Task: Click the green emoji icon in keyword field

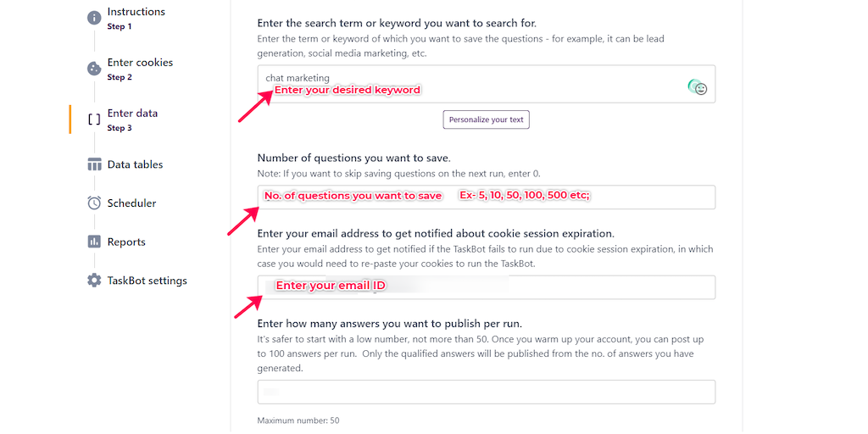Action: 698,87
